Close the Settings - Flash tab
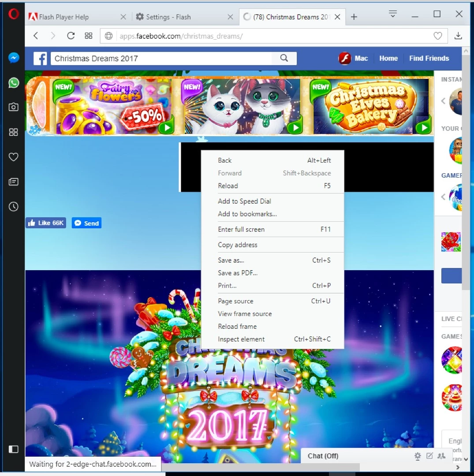This screenshot has height=476, width=474. point(230,17)
